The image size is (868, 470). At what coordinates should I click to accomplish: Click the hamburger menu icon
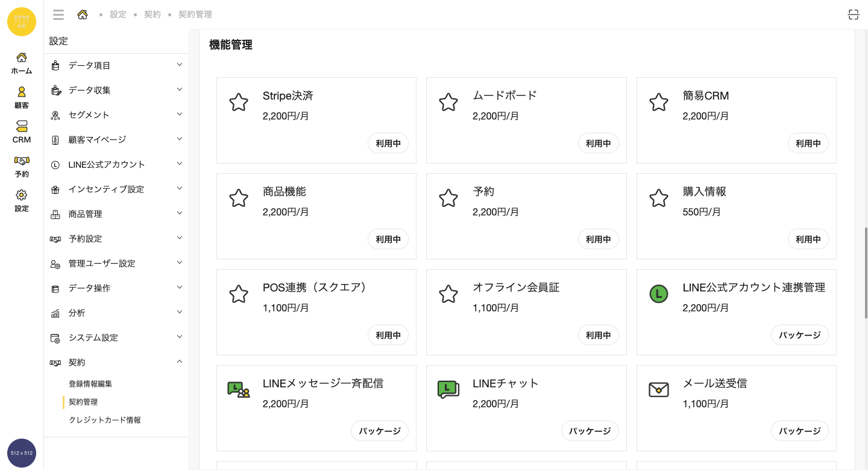[x=58, y=14]
